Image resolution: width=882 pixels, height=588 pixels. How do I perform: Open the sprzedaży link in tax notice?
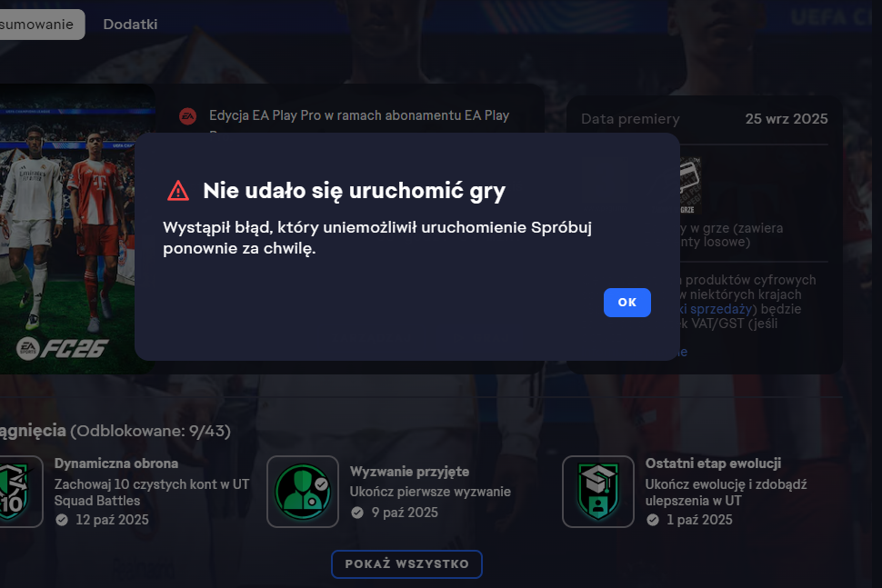pos(720,309)
